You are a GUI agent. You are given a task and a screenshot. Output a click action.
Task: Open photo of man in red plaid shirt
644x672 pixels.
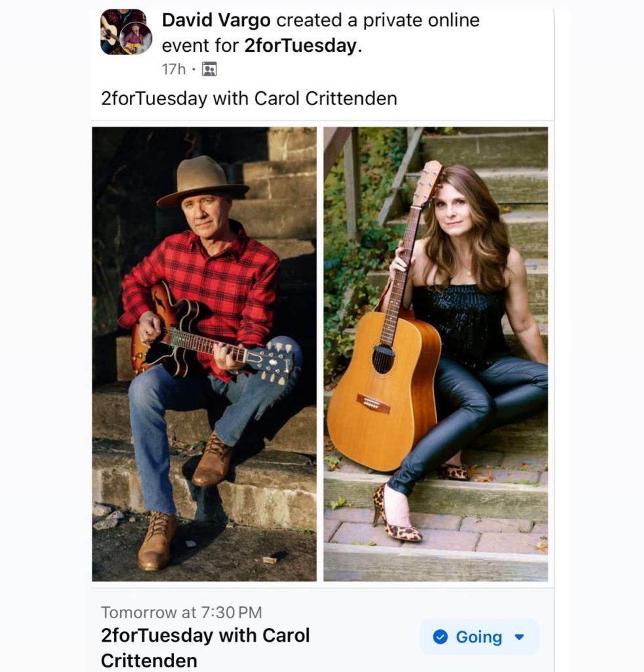coord(204,354)
